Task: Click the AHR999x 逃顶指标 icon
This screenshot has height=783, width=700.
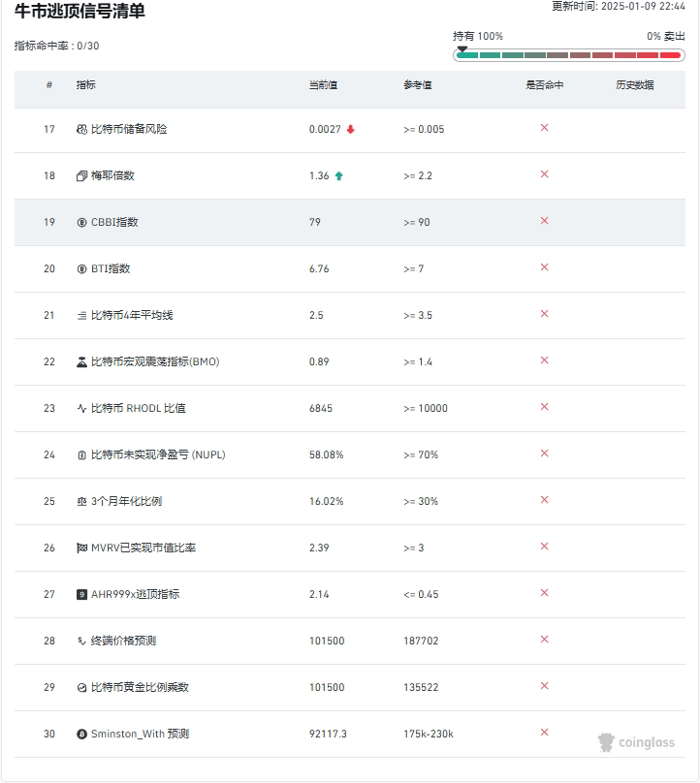Action: click(81, 594)
